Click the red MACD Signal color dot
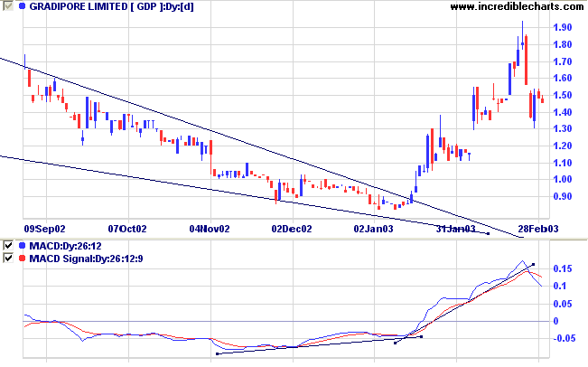588x367 pixels. tap(22, 259)
